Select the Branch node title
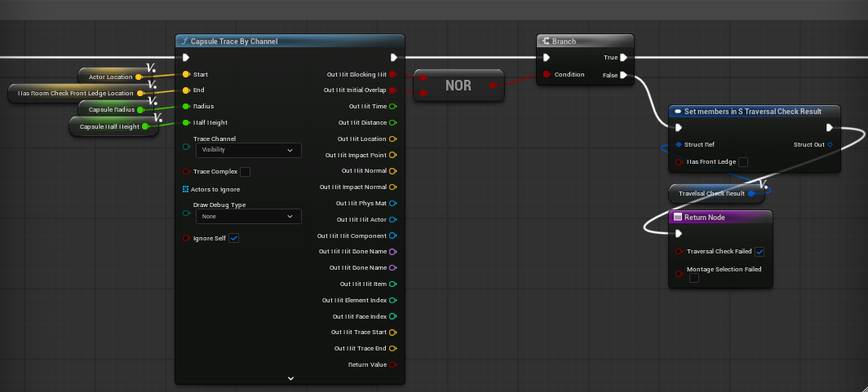 pyautogui.click(x=564, y=42)
